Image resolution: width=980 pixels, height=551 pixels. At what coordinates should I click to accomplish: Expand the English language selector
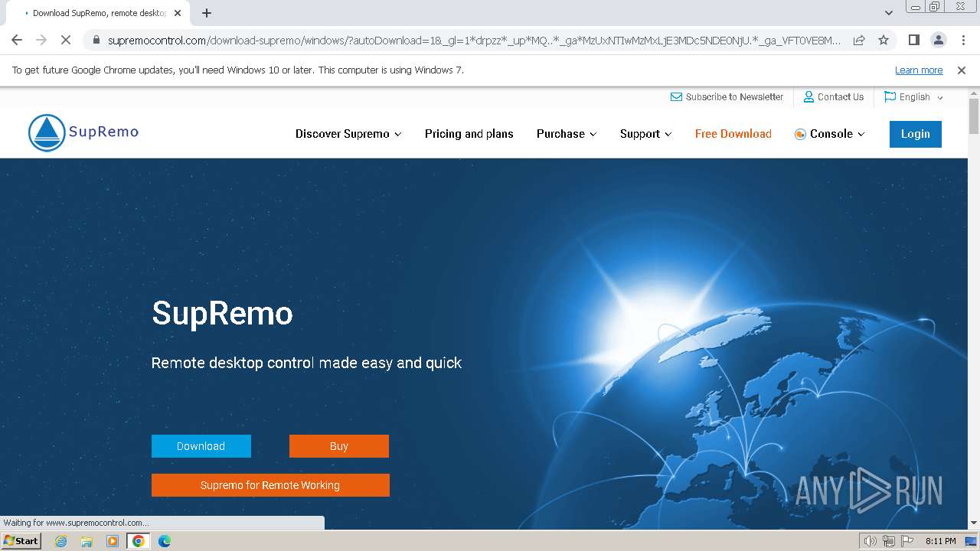913,97
